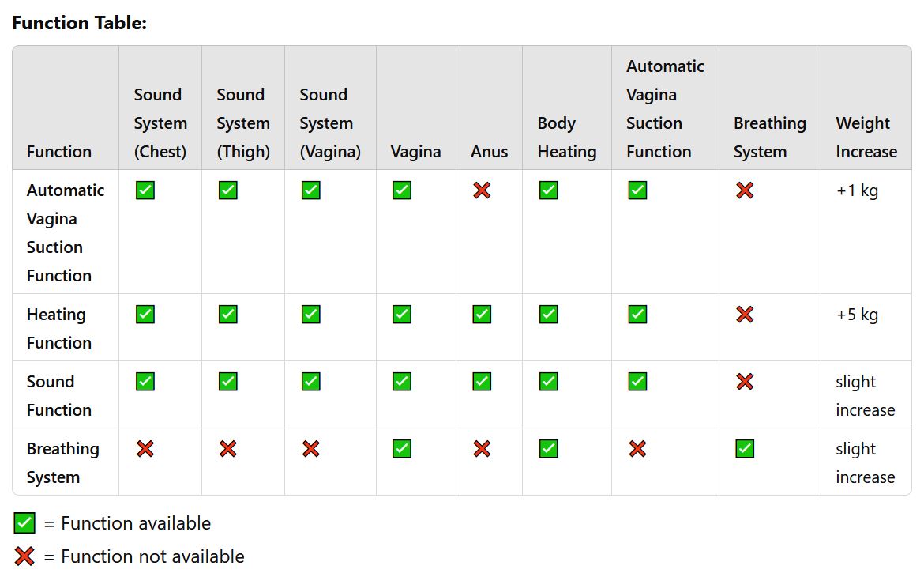The width and height of the screenshot is (924, 577).
Task: Click the "+1 kg" weight cell
Action: pos(857,190)
